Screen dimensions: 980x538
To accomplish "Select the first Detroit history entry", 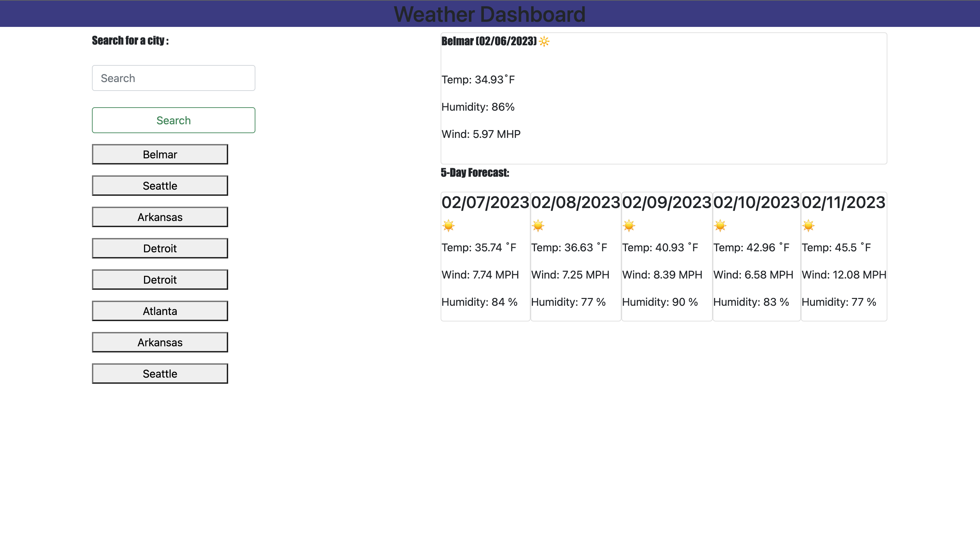I will click(x=160, y=248).
